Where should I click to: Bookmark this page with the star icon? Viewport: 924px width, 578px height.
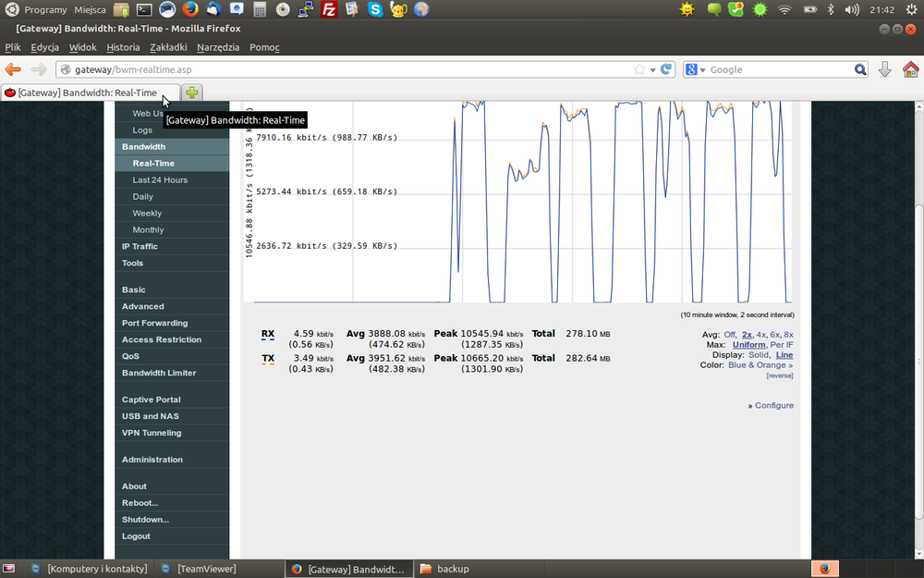pyautogui.click(x=639, y=69)
